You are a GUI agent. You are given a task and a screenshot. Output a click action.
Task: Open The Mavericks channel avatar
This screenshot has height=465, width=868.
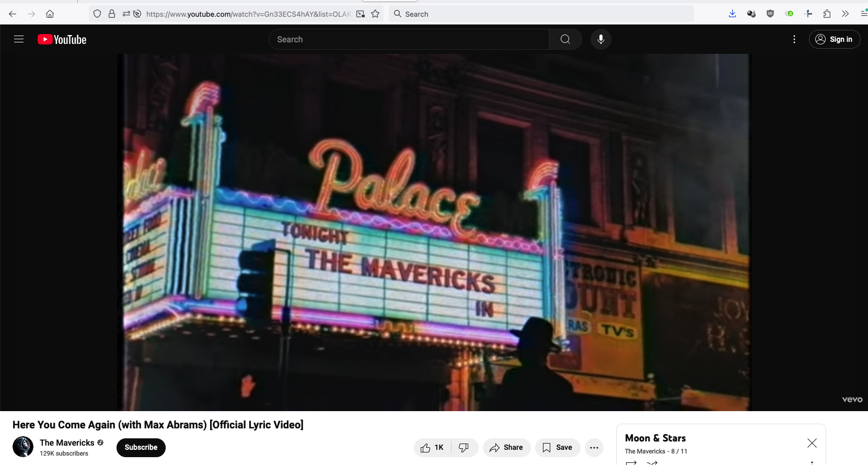tap(23, 447)
